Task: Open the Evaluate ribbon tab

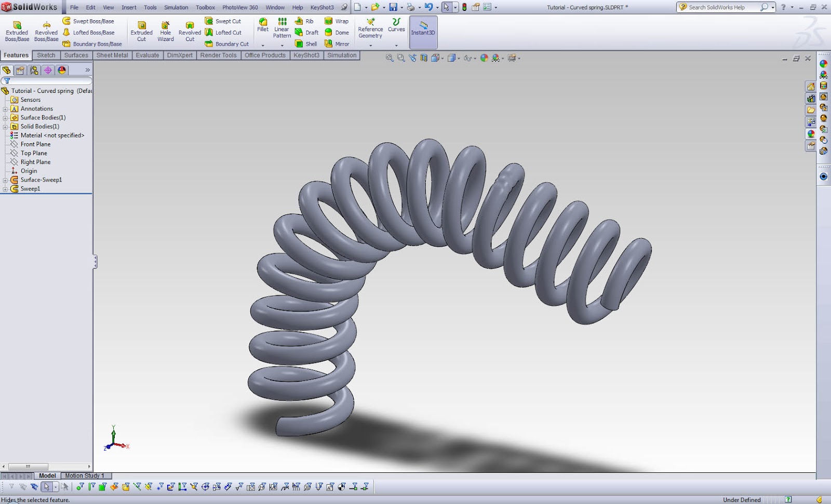Action: tap(148, 55)
